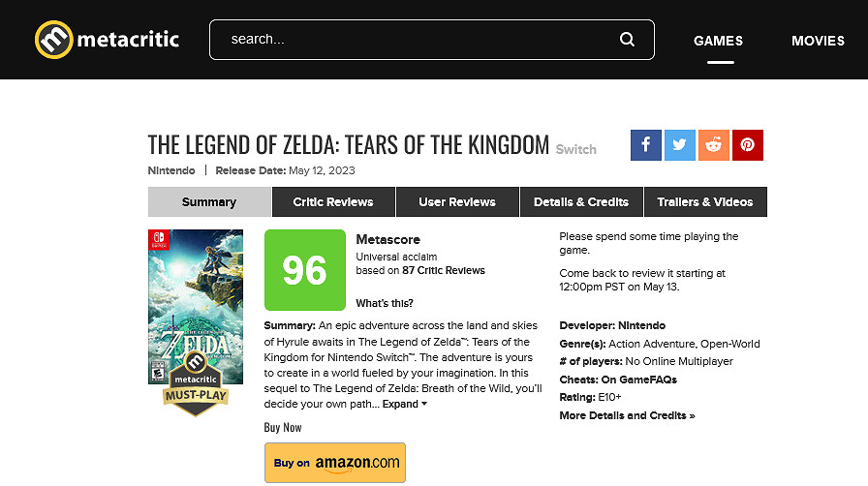This screenshot has width=868, height=486.
Task: Open the More Details and Credits link
Action: point(627,415)
